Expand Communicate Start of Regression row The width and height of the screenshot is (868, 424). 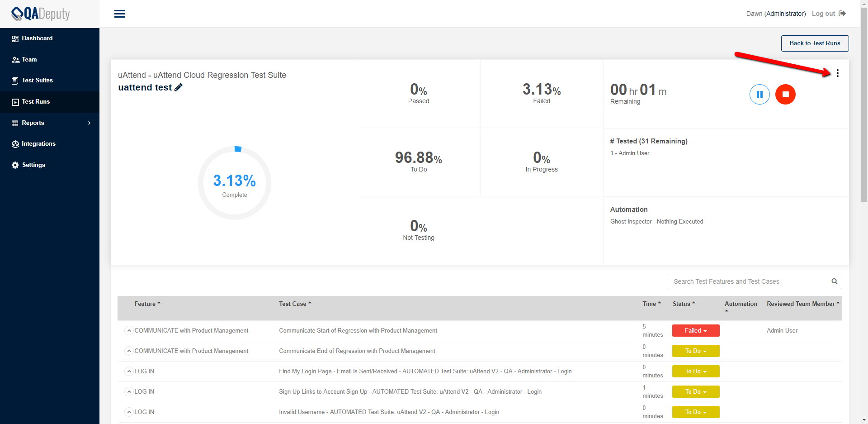coord(129,331)
